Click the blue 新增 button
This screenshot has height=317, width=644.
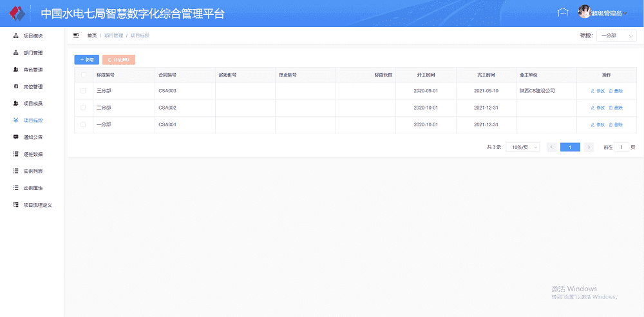[86, 59]
